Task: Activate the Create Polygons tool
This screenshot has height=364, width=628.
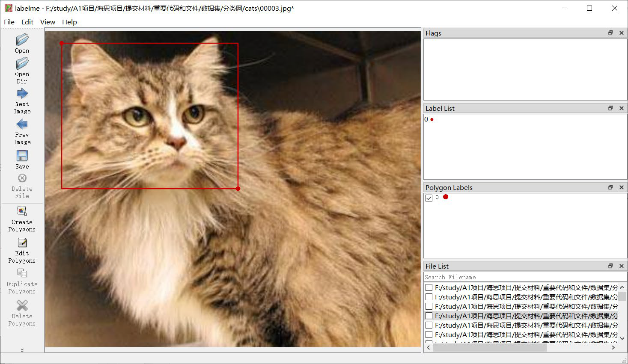Action: 22,211
